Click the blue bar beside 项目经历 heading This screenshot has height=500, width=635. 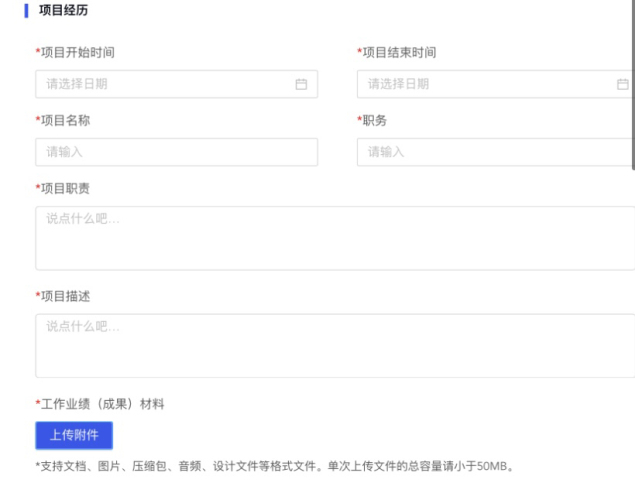click(x=25, y=11)
